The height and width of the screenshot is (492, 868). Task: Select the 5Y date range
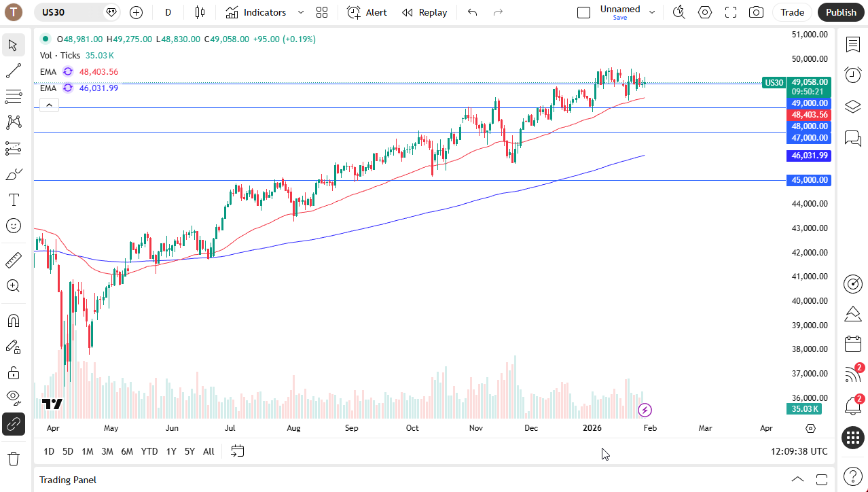coord(189,451)
